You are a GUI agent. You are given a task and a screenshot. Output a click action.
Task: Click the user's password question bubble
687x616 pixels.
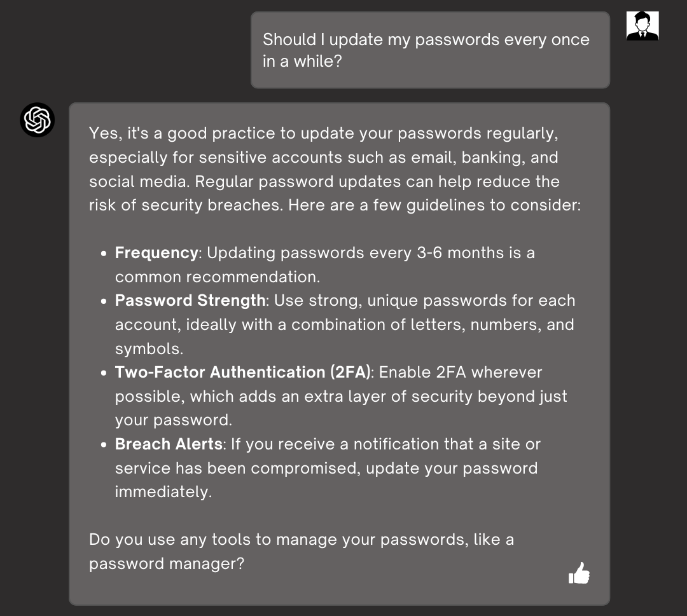(x=430, y=50)
